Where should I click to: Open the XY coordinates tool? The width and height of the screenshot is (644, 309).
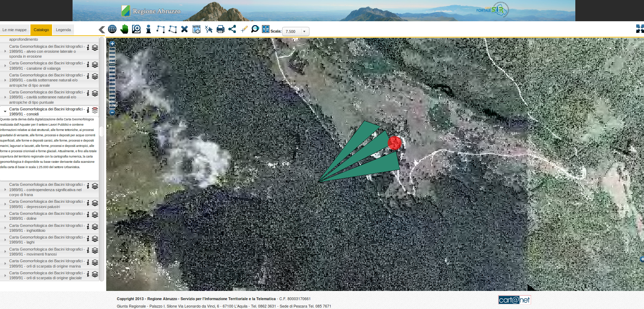[x=209, y=29]
